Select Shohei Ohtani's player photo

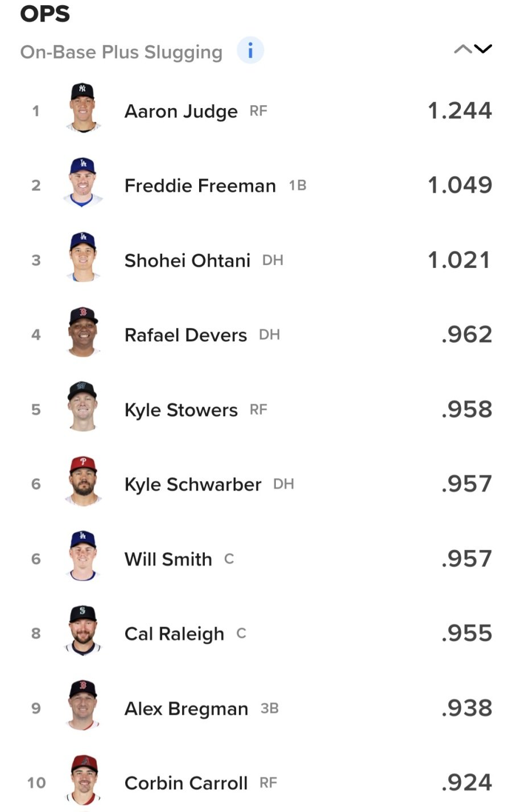[83, 258]
